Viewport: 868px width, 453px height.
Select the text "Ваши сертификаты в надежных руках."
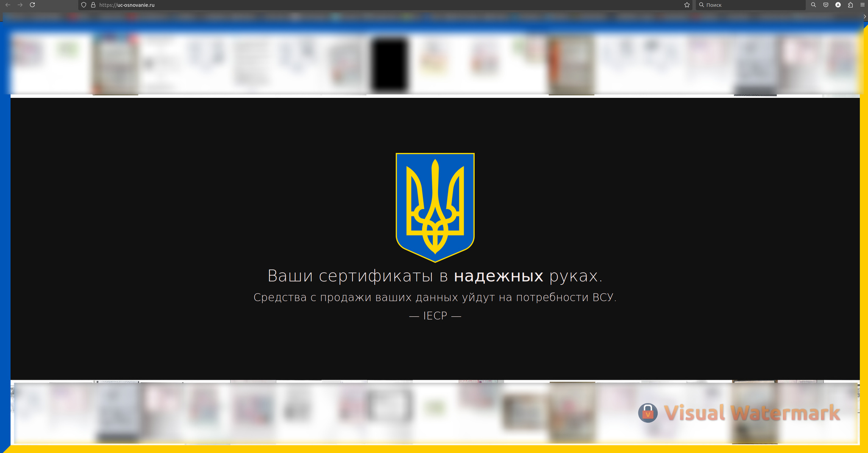coord(435,276)
